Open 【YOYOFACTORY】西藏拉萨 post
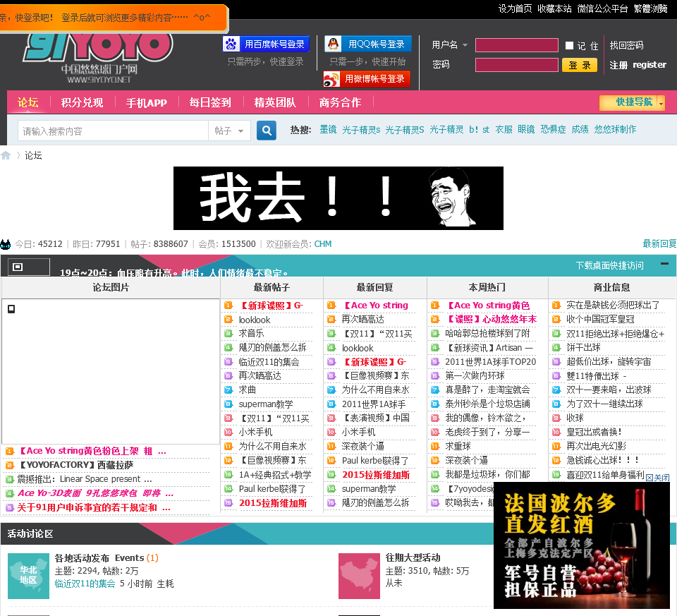Viewport: 677px width, 616px height. click(x=75, y=465)
